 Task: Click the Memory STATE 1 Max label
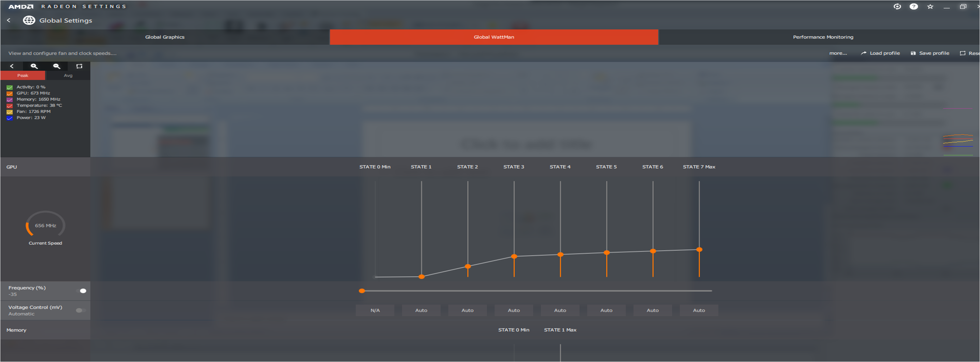(x=560, y=330)
